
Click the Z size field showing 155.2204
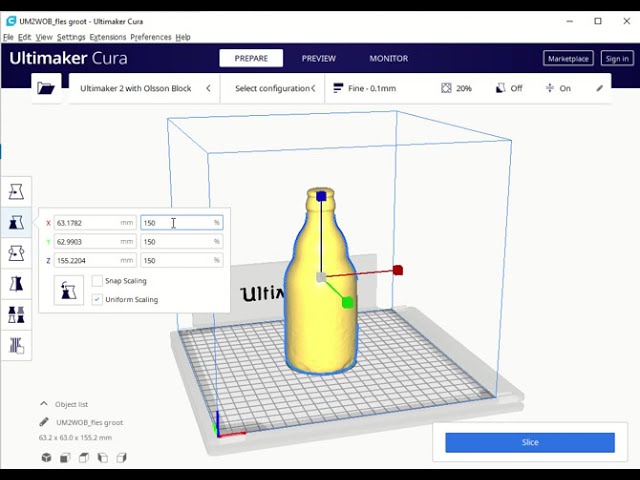click(x=95, y=260)
